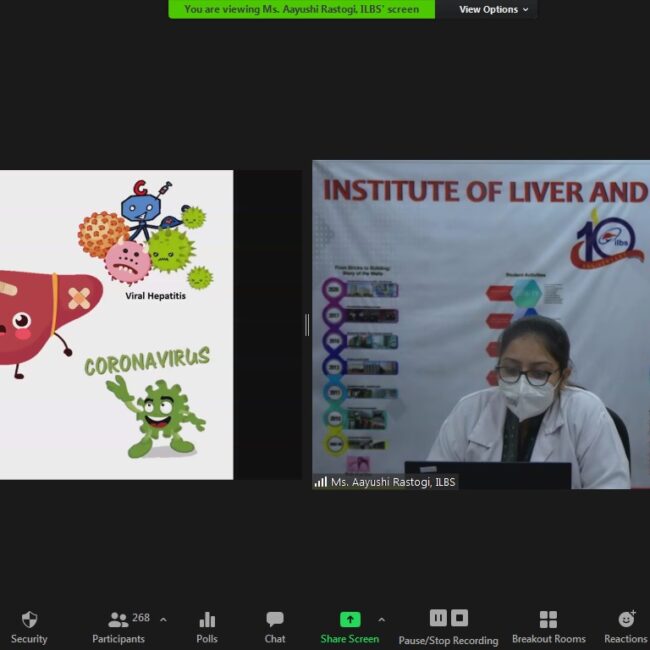This screenshot has width=650, height=650.
Task: Pause the meeting recording
Action: [x=438, y=618]
